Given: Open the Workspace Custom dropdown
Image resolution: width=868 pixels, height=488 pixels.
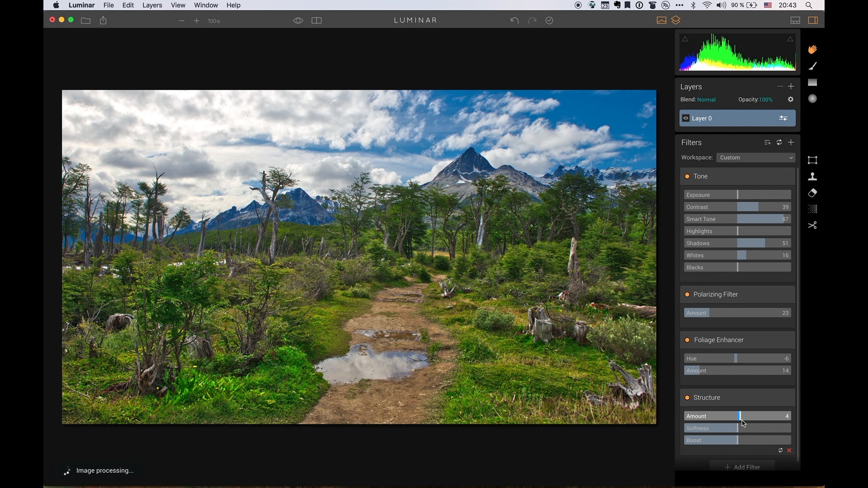Looking at the screenshot, I should pos(756,158).
